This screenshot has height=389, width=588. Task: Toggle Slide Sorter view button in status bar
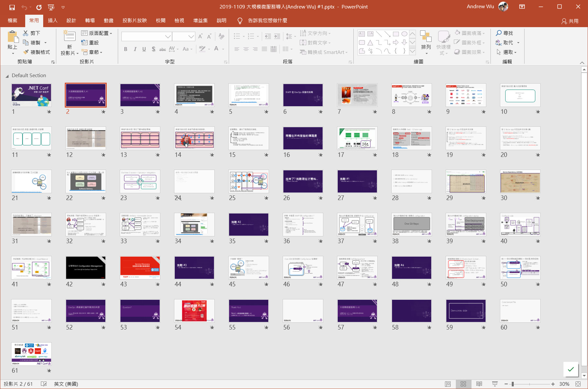[463, 384]
